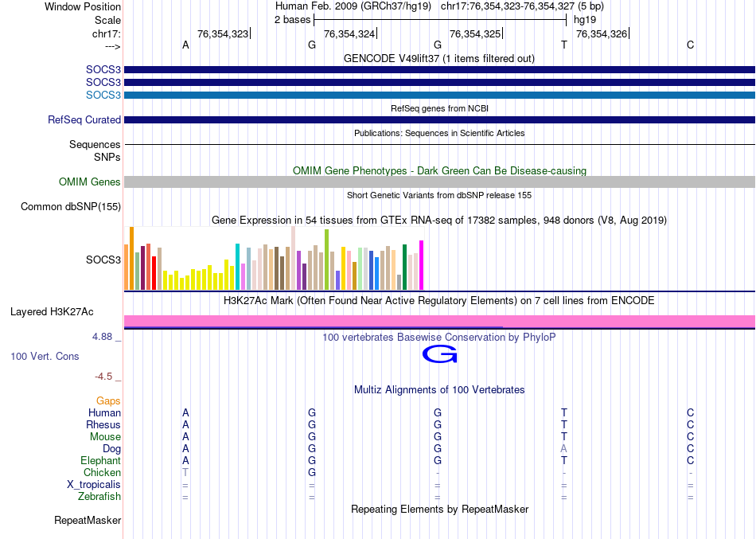The width and height of the screenshot is (756, 539).
Task: Click the ---> strand direction arrow label
Action: pyautogui.click(x=112, y=46)
